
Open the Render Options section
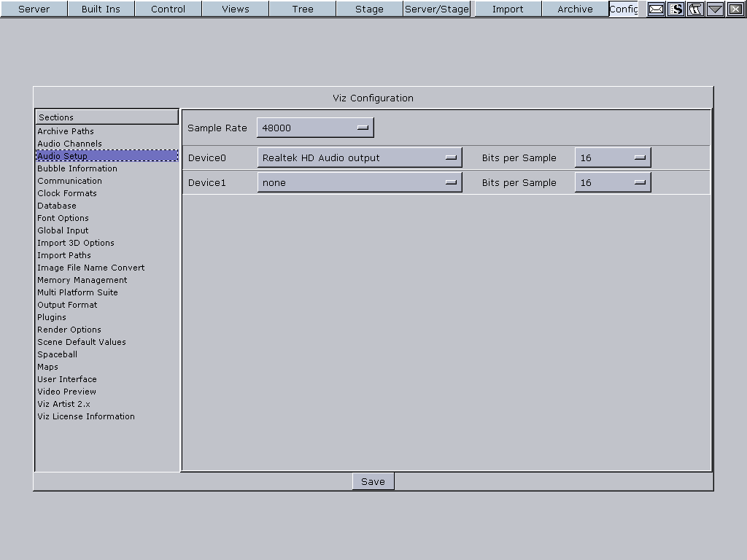click(69, 330)
